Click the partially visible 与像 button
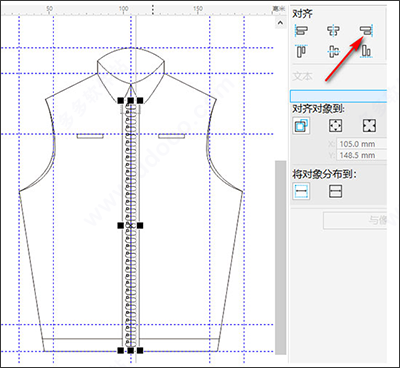Viewport: 400px width, 368px height. (355, 220)
